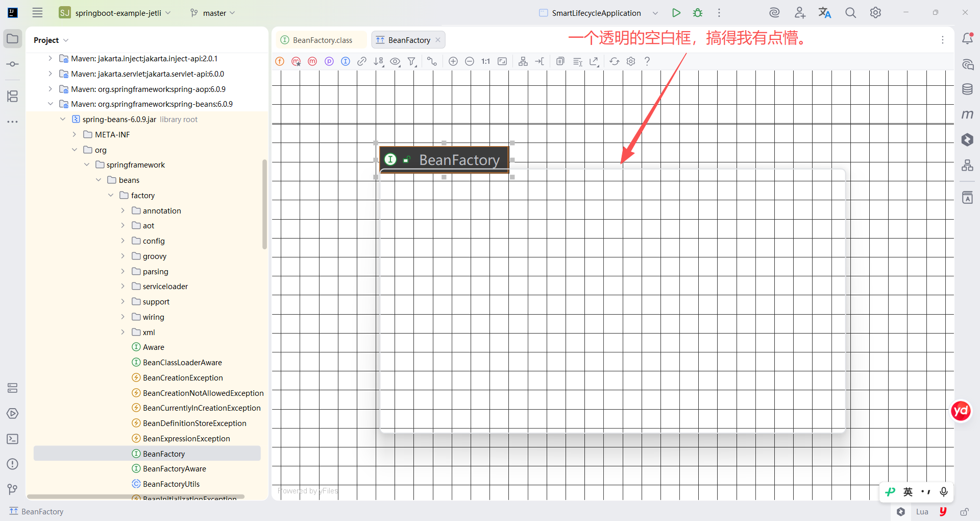Switch to BeanFactory.class tab

(x=322, y=40)
